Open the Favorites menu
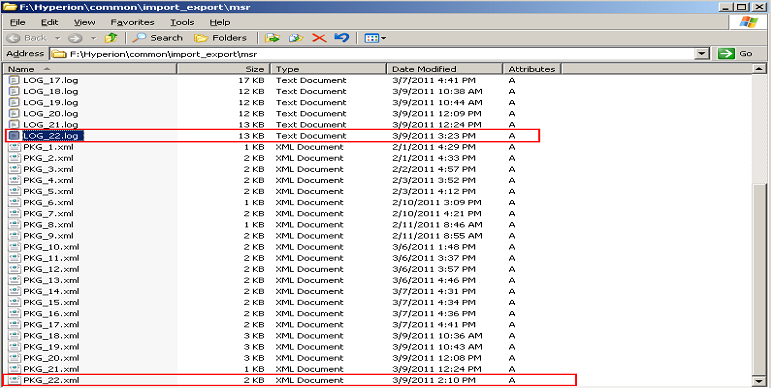This screenshot has height=388, width=771. click(132, 22)
